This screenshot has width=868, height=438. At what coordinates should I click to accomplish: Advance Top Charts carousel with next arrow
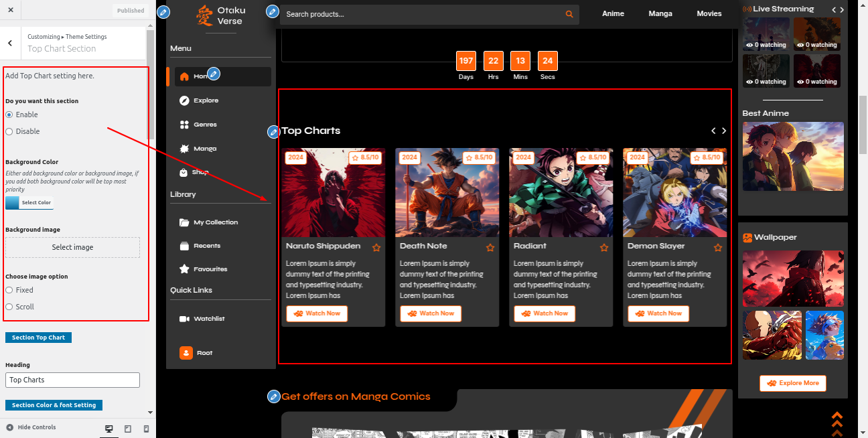[724, 131]
